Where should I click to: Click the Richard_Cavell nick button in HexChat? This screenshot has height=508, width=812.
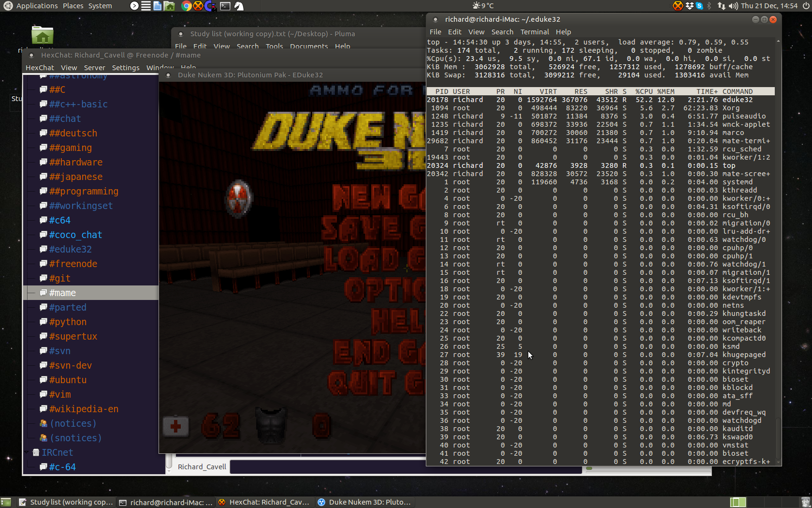202,467
